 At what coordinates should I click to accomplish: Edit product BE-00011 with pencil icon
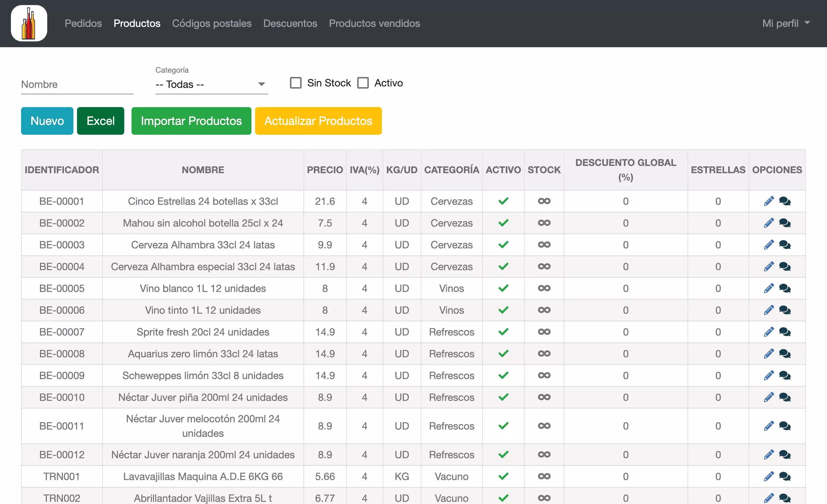click(769, 426)
